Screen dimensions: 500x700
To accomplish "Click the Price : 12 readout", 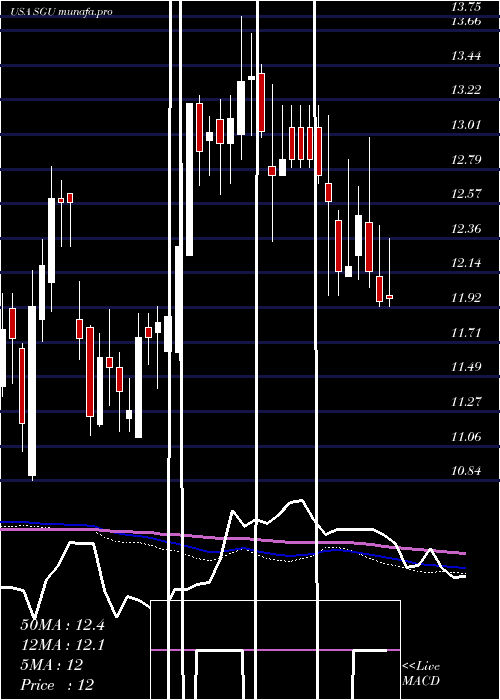I will (x=57, y=685).
